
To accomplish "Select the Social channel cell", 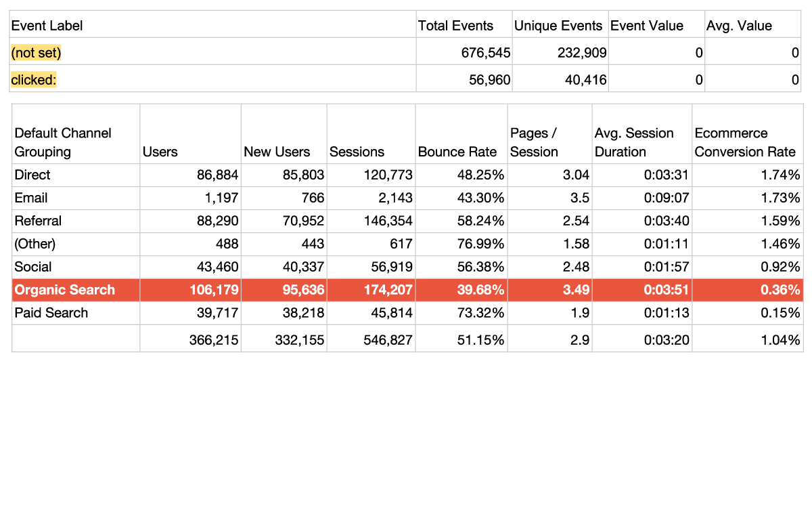I will tap(33, 267).
